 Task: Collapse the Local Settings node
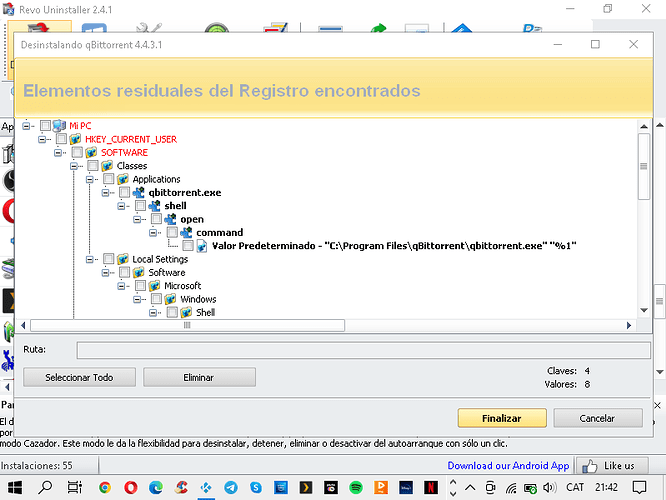point(90,259)
